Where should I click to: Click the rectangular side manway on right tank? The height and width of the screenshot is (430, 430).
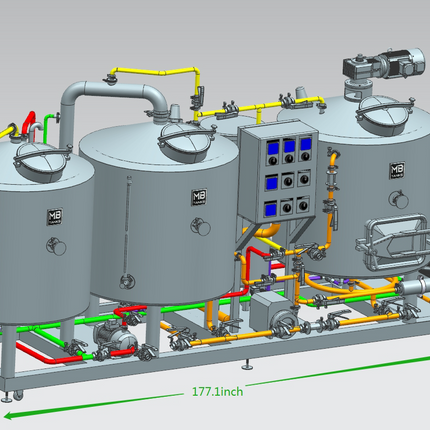[392, 243]
